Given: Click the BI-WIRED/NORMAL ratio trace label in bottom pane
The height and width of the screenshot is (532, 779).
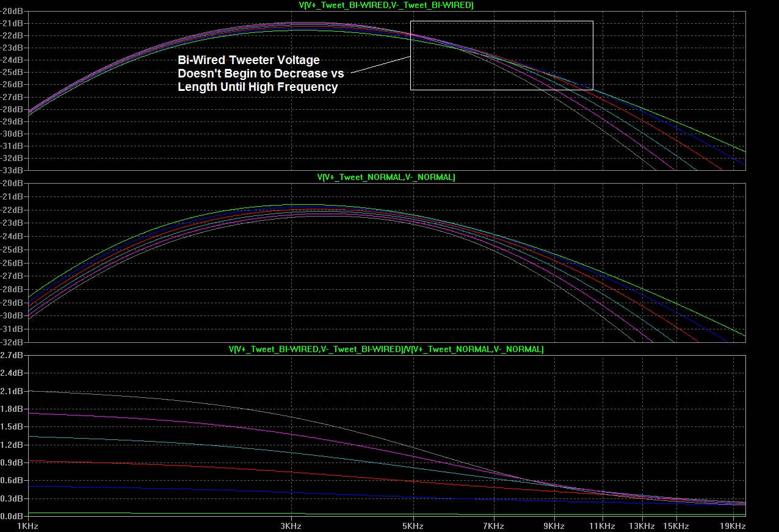Looking at the screenshot, I should [x=386, y=350].
